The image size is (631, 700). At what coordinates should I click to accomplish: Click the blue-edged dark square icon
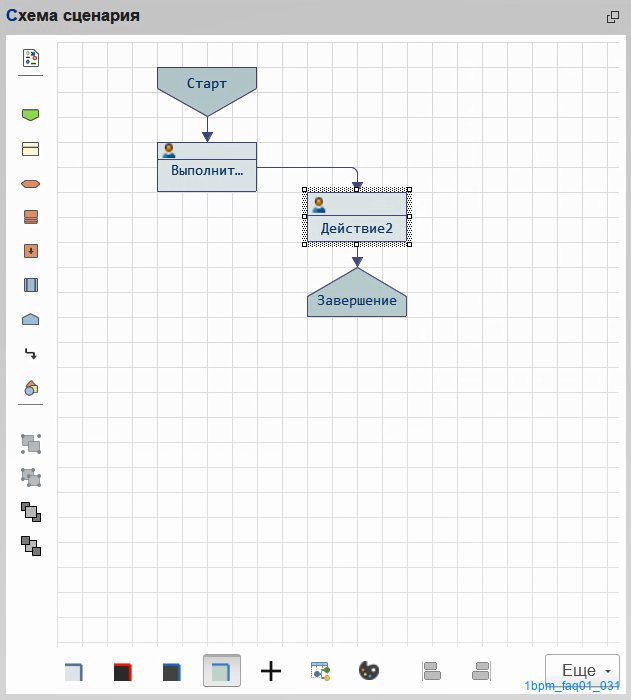(x=171, y=671)
